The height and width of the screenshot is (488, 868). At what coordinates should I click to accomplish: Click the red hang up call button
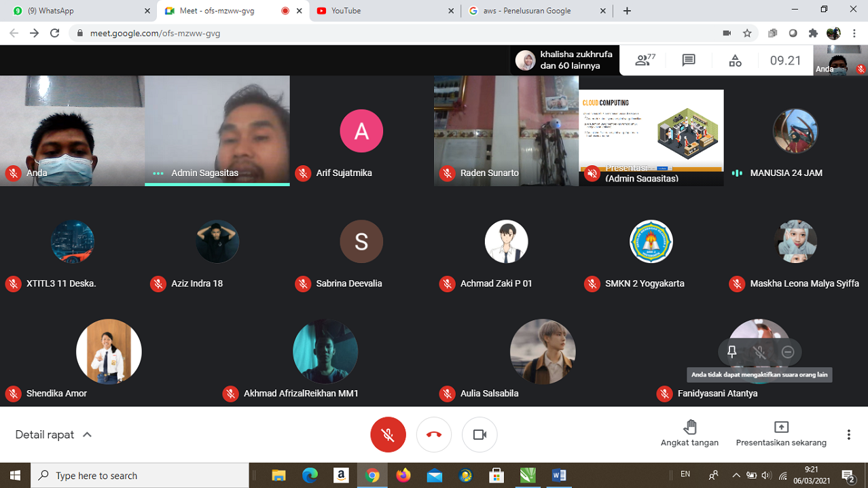click(433, 434)
